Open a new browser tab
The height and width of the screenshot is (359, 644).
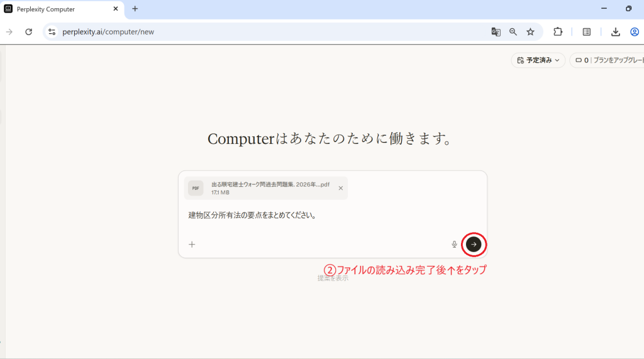(135, 9)
